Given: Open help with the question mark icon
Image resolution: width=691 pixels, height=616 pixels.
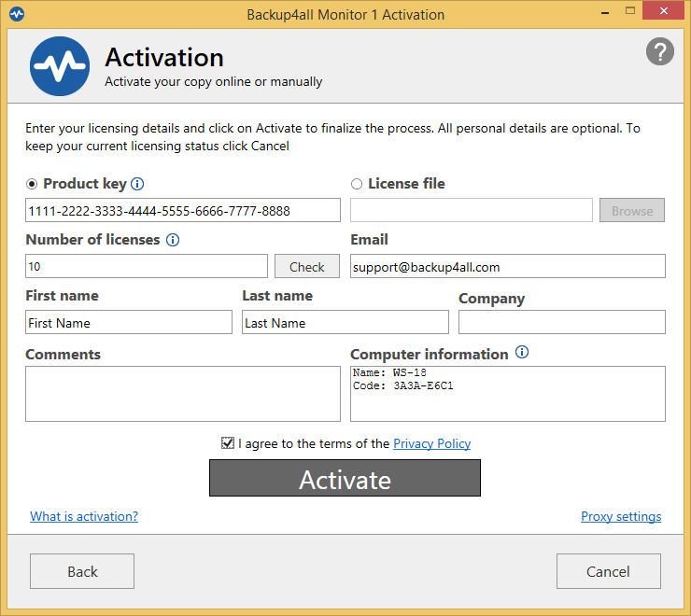Looking at the screenshot, I should pos(659,51).
